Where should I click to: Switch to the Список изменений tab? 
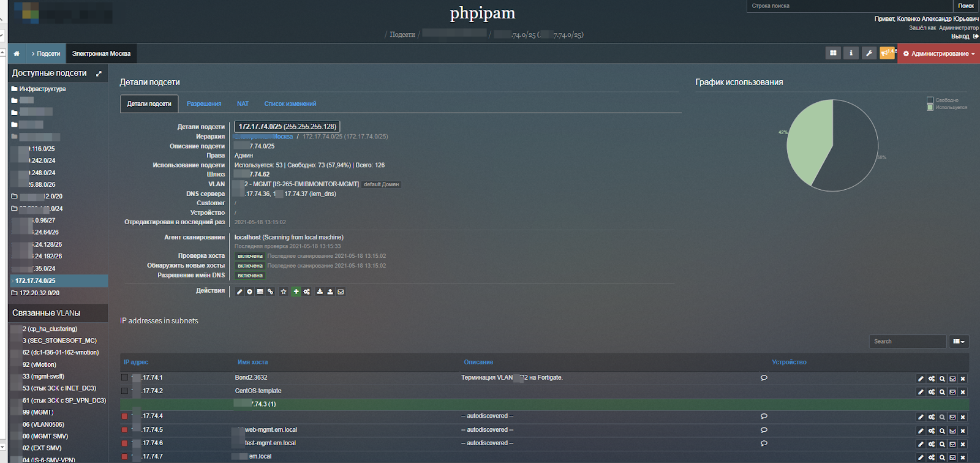(290, 104)
